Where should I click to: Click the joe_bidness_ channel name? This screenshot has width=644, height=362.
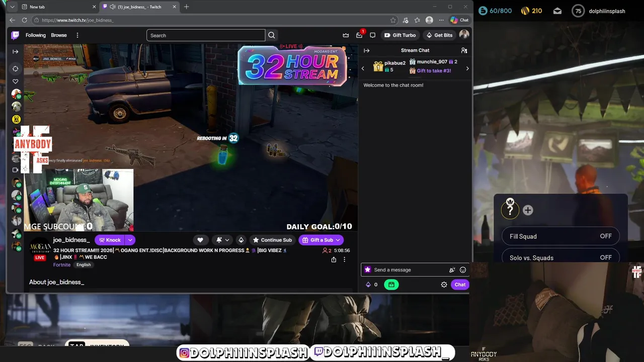tap(71, 240)
